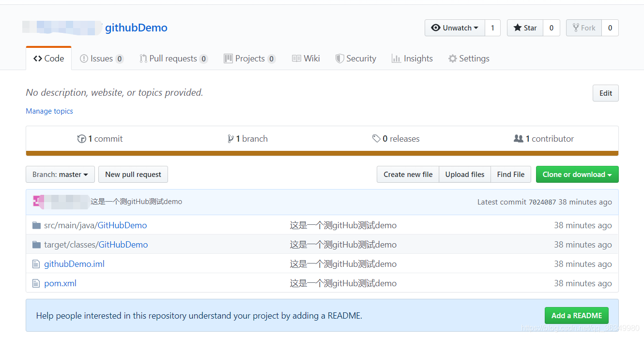The image size is (644, 337).
Task: Click the Fork button
Action: pos(584,28)
